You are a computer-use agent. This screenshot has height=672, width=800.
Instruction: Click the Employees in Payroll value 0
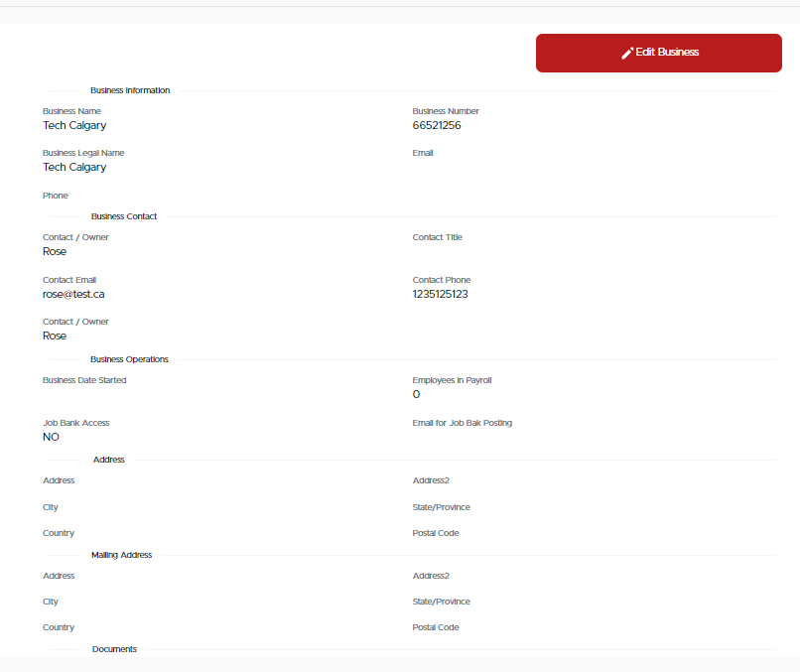coord(416,394)
